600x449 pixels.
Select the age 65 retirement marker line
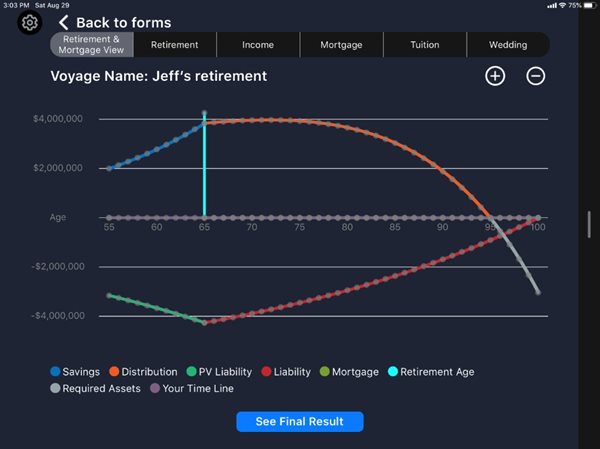[x=204, y=165]
